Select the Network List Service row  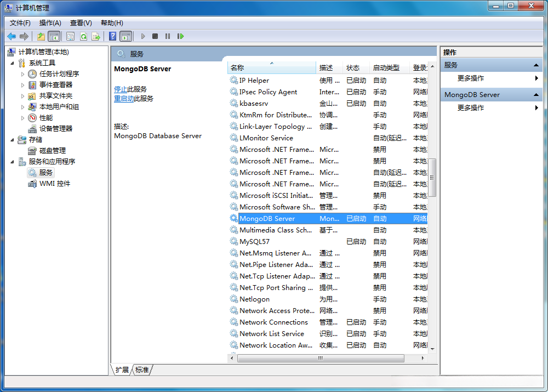(328, 333)
